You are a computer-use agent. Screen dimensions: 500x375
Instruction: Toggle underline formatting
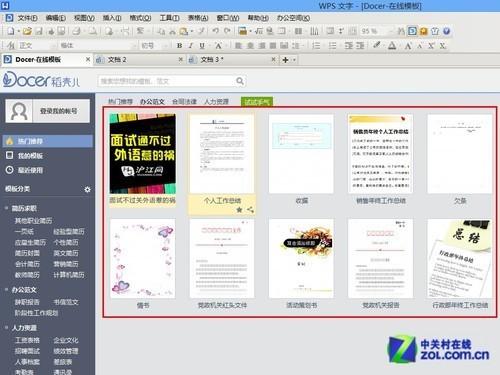tap(202, 46)
